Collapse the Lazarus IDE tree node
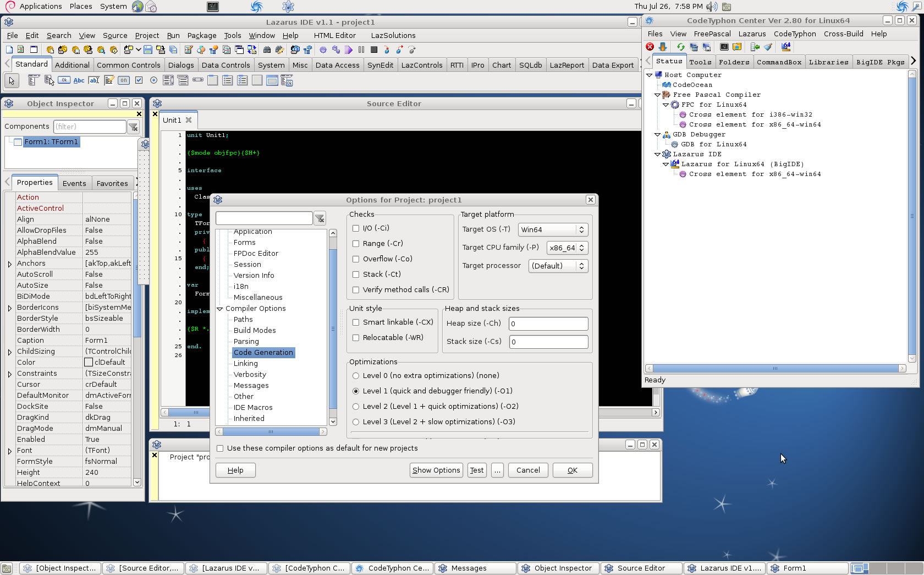The image size is (924, 575). click(658, 154)
